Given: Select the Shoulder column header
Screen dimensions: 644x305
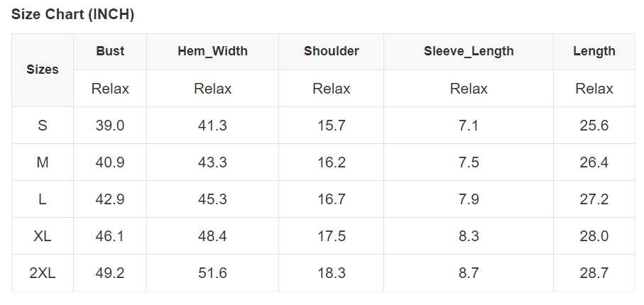Looking at the screenshot, I should [331, 51].
